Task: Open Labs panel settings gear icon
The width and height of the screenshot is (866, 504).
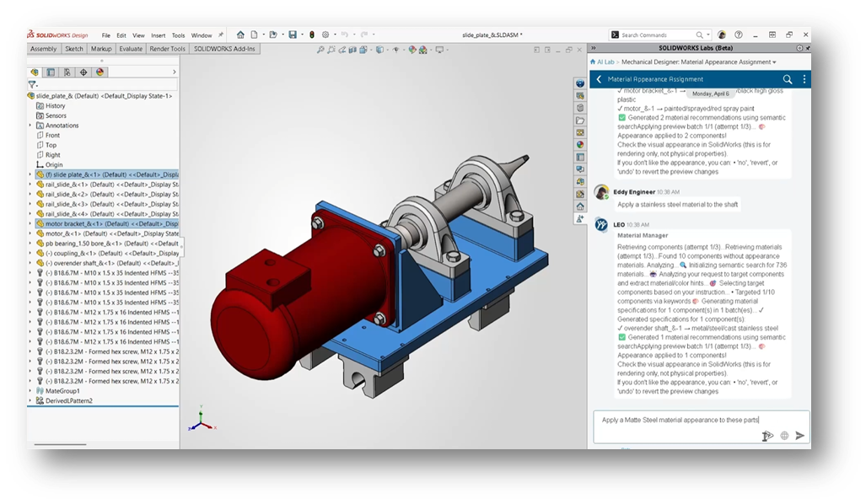Action: [x=799, y=48]
